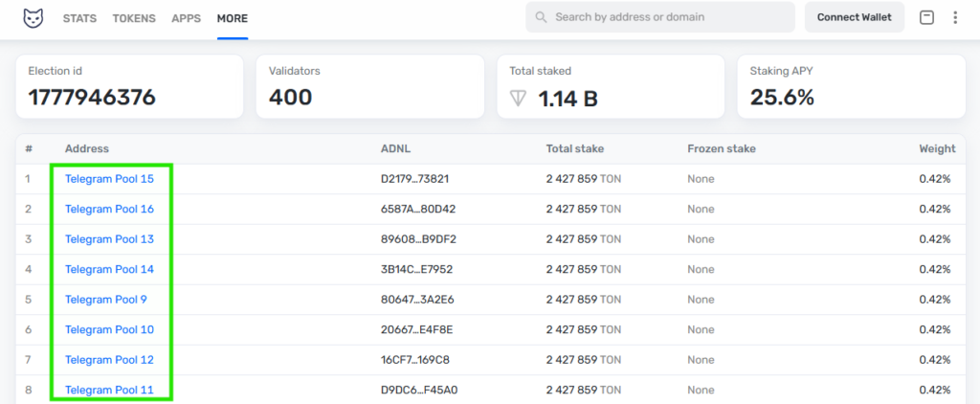This screenshot has height=404, width=980.
Task: Open Telegram Pool 16 address link
Action: tap(109, 209)
